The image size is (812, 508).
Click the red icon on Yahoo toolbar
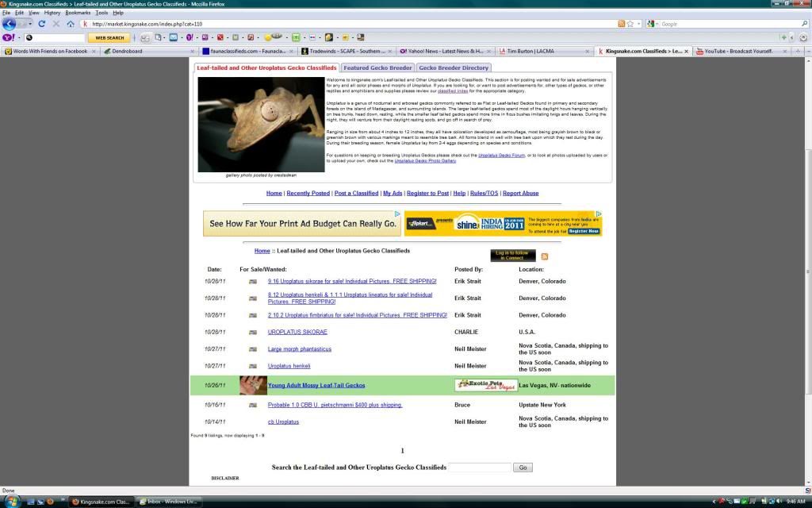tap(220, 37)
